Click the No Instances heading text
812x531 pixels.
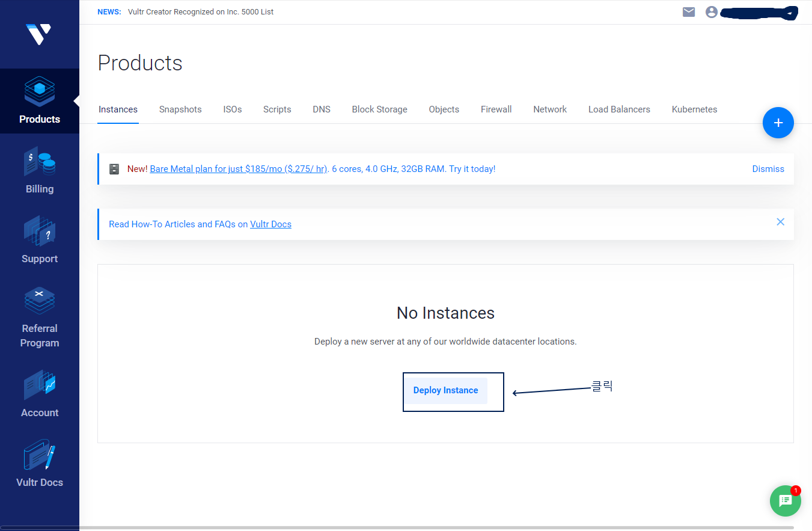tap(445, 313)
